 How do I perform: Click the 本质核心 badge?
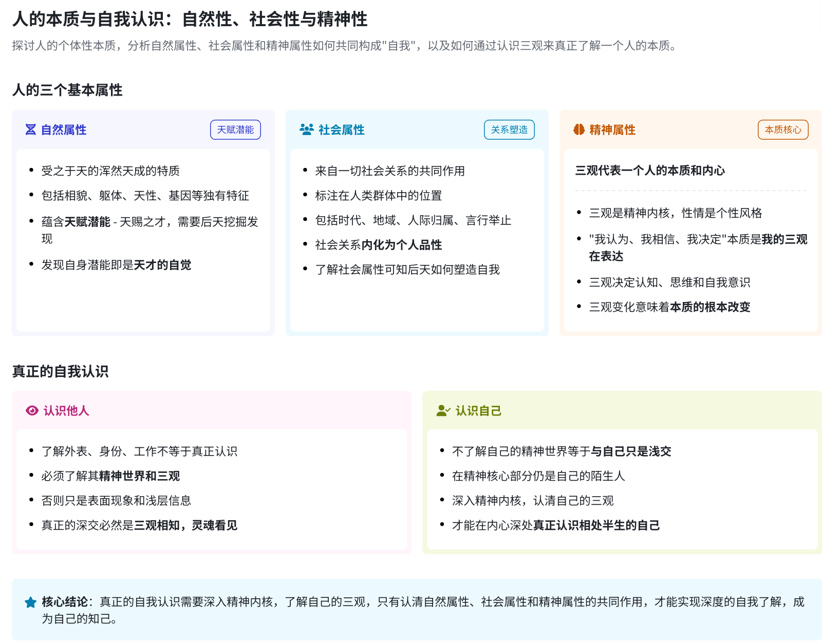click(x=783, y=130)
